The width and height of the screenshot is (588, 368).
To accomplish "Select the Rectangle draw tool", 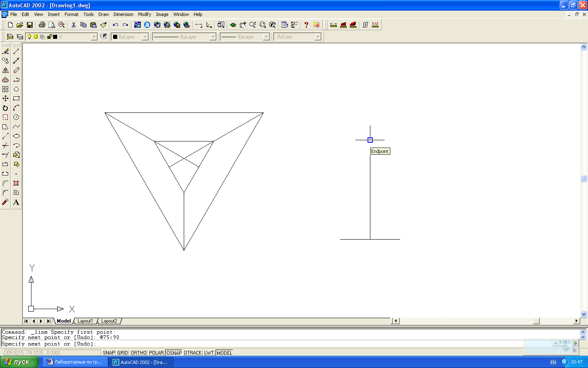I will pyautogui.click(x=16, y=98).
